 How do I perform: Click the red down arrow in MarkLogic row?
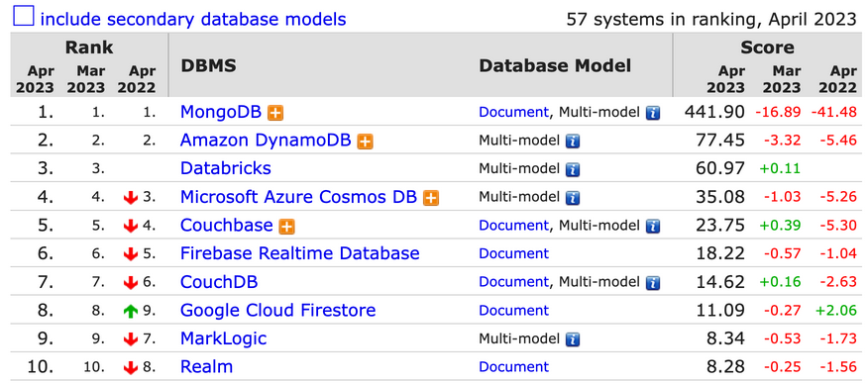click(131, 339)
